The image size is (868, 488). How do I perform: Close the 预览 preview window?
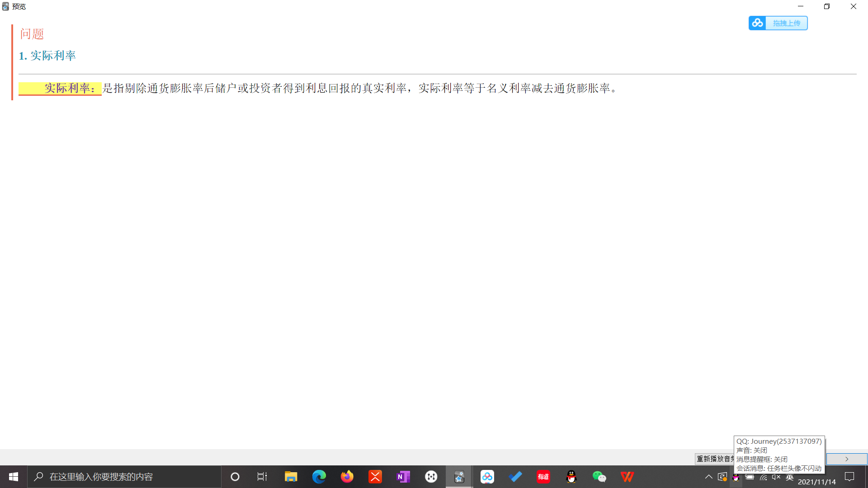pos(854,6)
